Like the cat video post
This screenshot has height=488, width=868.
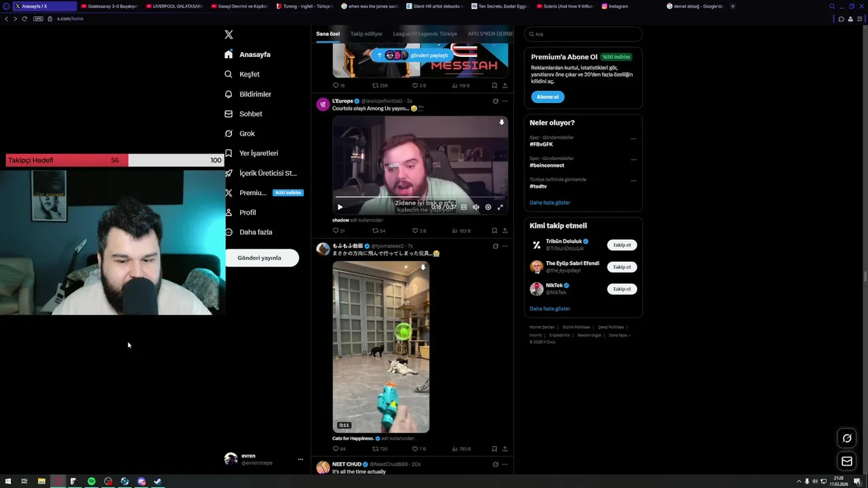[x=419, y=449]
